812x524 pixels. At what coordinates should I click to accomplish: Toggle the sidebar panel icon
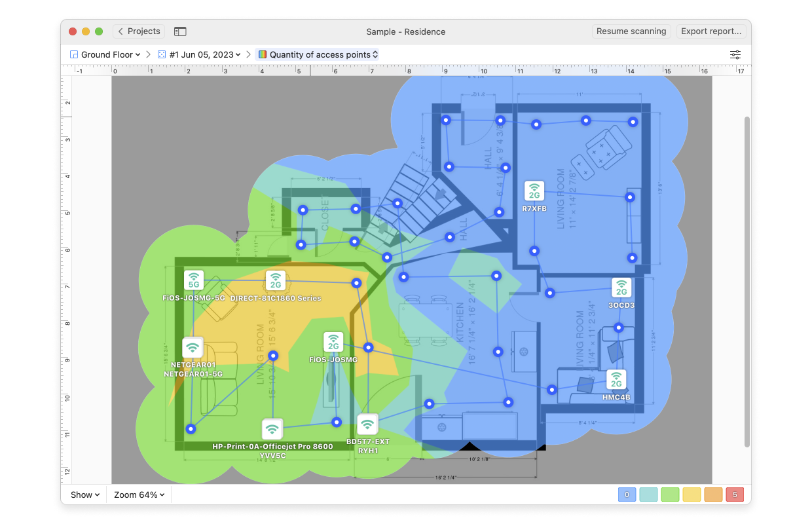pos(180,31)
